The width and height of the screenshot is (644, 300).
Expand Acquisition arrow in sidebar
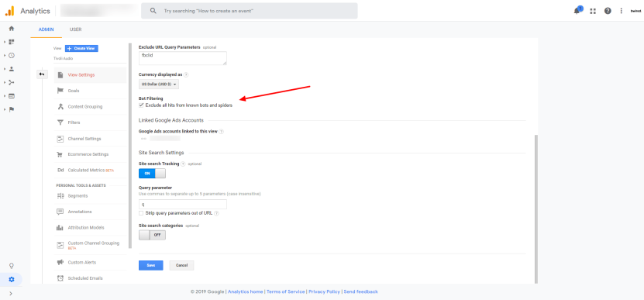(5, 82)
